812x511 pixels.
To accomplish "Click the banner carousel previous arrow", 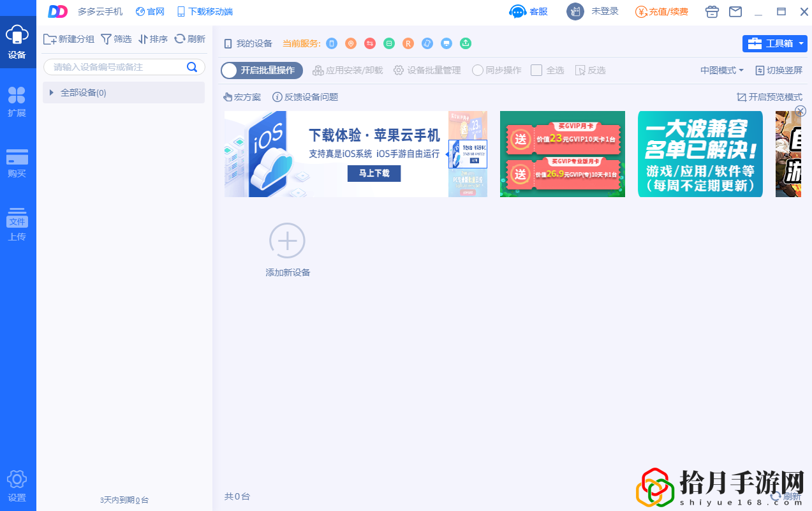I will pyautogui.click(x=447, y=154).
